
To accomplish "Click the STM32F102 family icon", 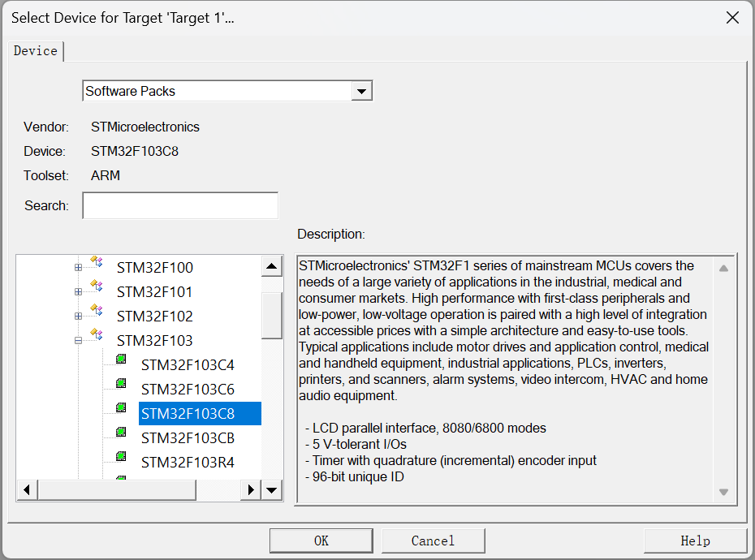I will 97,310.
